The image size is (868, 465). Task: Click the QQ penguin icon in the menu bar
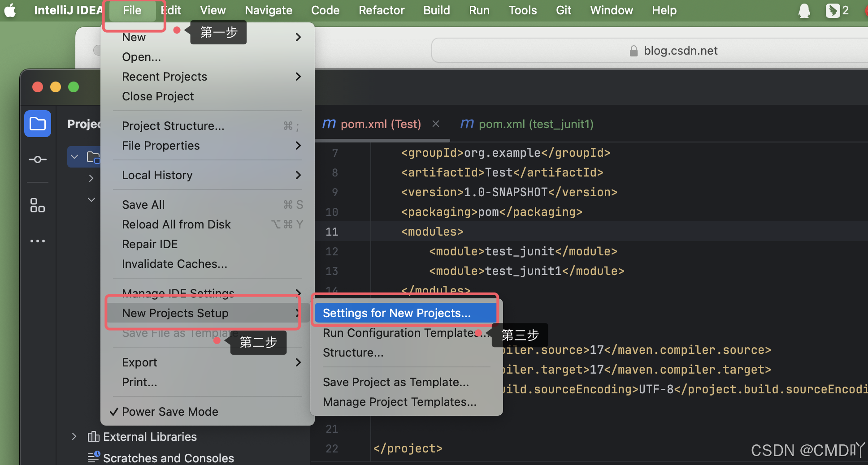pos(804,10)
